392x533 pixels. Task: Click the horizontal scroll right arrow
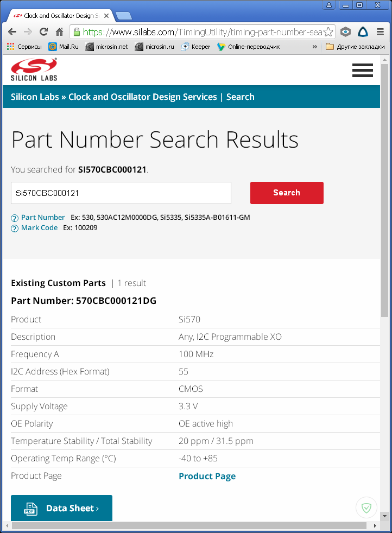point(375,525)
